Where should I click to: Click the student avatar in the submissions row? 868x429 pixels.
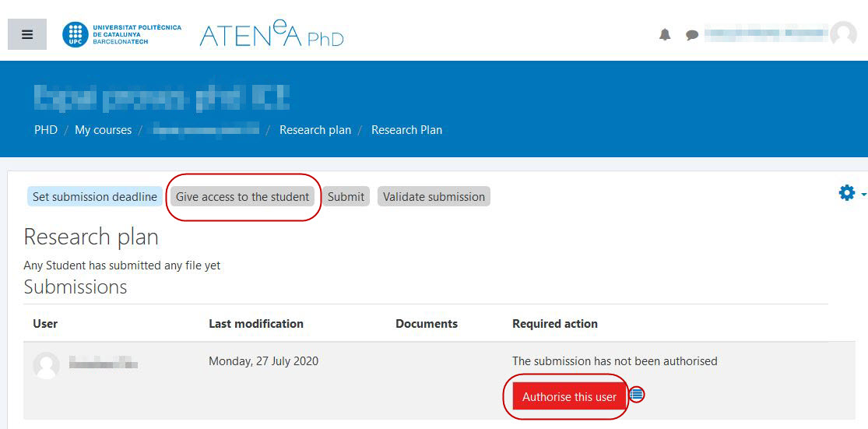point(46,364)
